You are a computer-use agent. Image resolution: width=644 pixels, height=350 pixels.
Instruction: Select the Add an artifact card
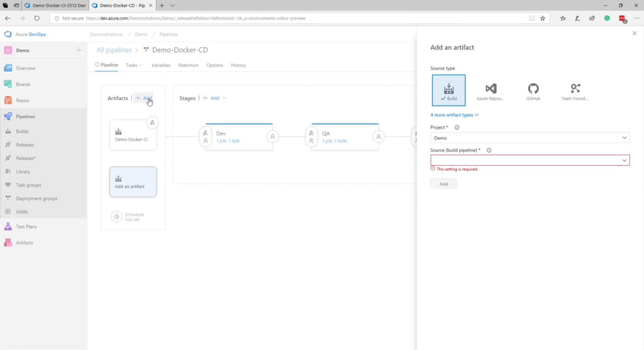pyautogui.click(x=133, y=182)
